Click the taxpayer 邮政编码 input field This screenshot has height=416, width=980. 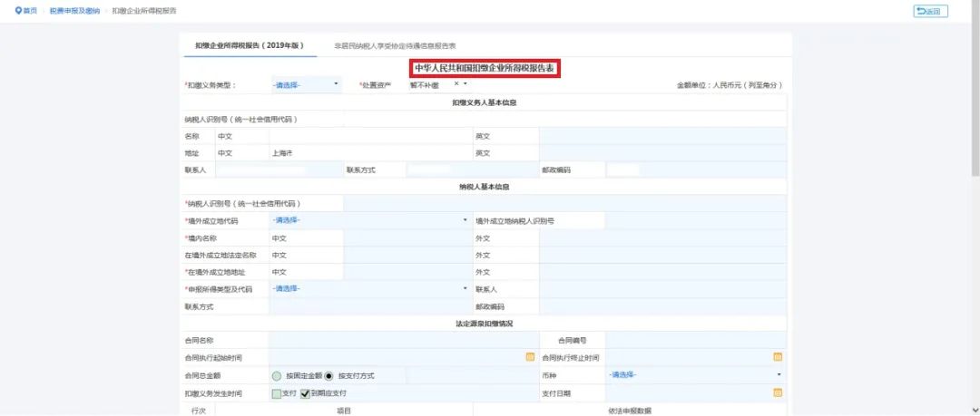[662, 306]
